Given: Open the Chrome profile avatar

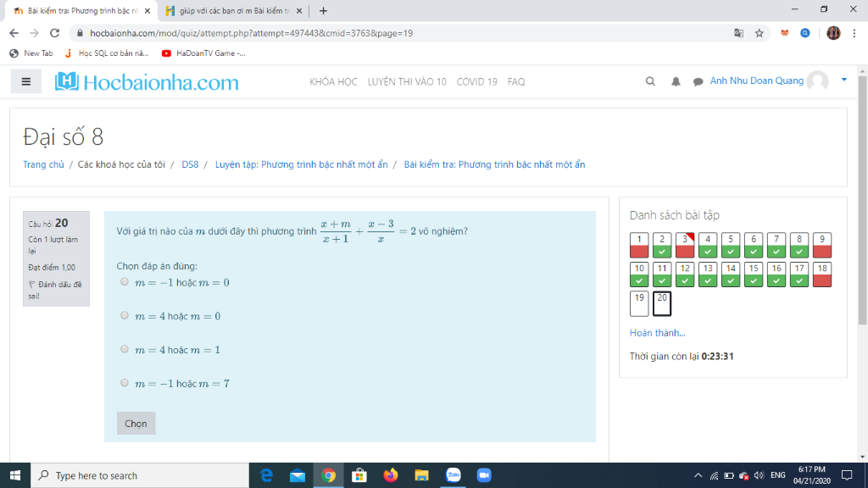Looking at the screenshot, I should [x=833, y=33].
